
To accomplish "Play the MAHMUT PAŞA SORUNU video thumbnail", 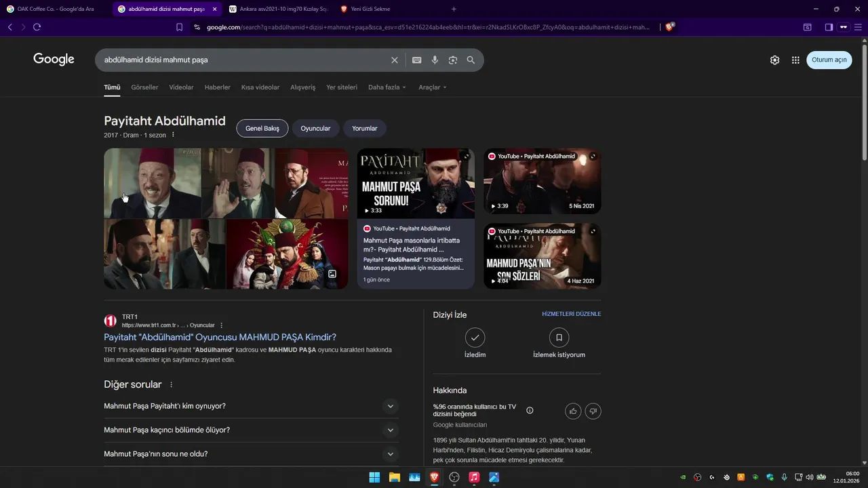I will click(x=416, y=183).
